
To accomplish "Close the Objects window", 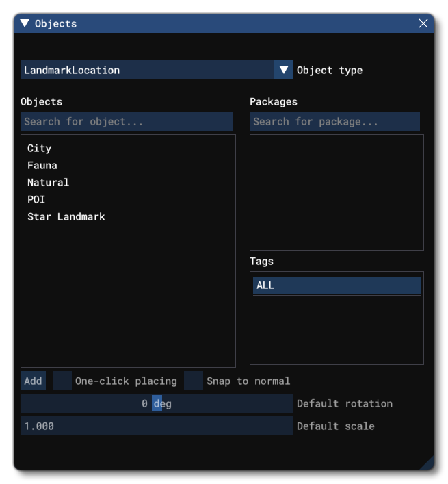I will 423,23.
